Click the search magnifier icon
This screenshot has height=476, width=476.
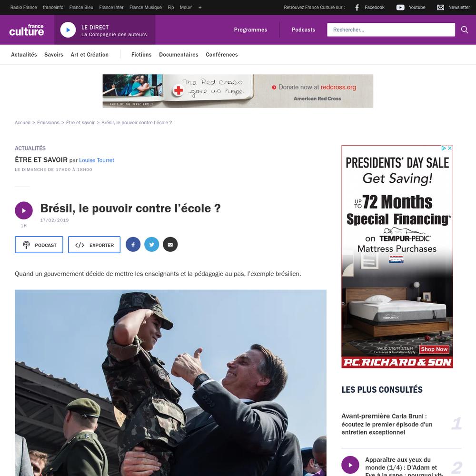465,30
